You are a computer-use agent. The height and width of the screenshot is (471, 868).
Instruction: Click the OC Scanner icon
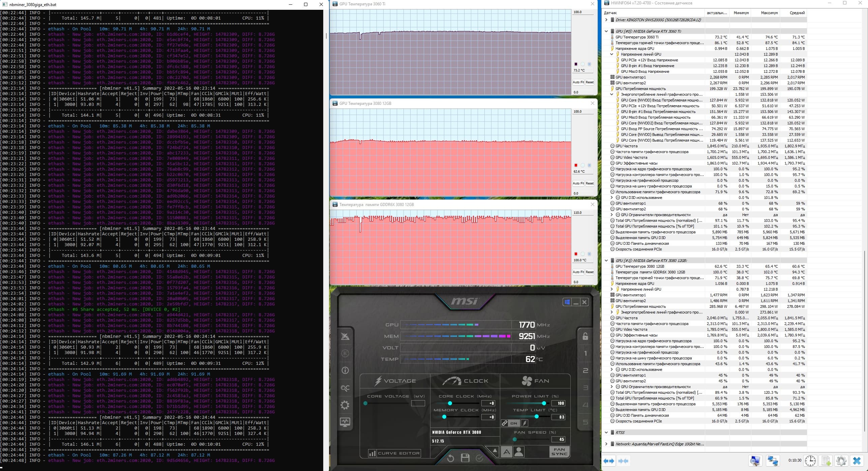point(345,388)
